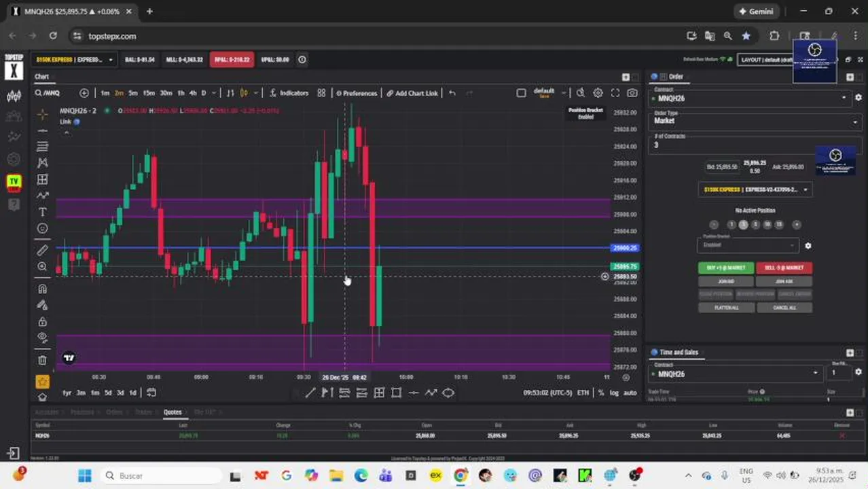Screen dimensions: 868x489
Task: Select chart layout square icon
Action: pos(521,93)
